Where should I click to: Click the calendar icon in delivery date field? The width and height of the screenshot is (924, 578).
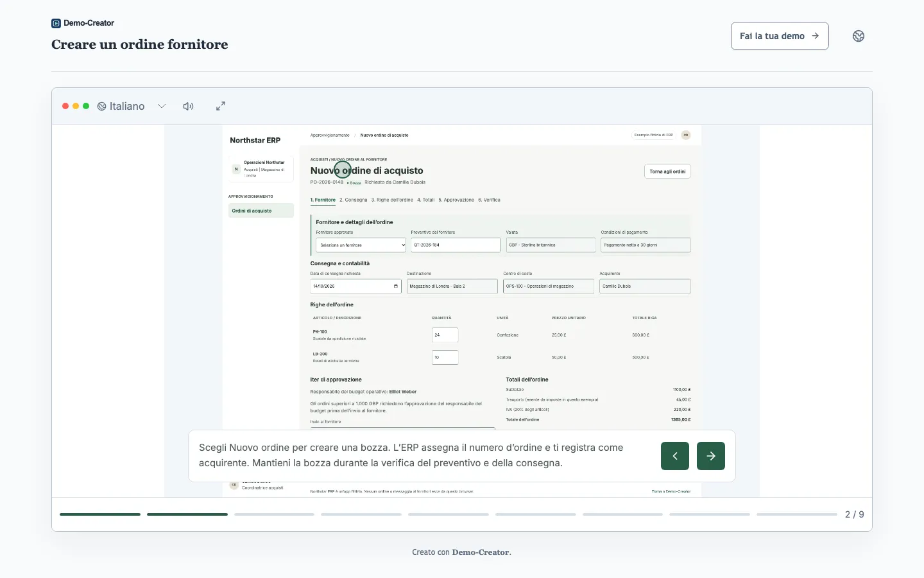[396, 286]
